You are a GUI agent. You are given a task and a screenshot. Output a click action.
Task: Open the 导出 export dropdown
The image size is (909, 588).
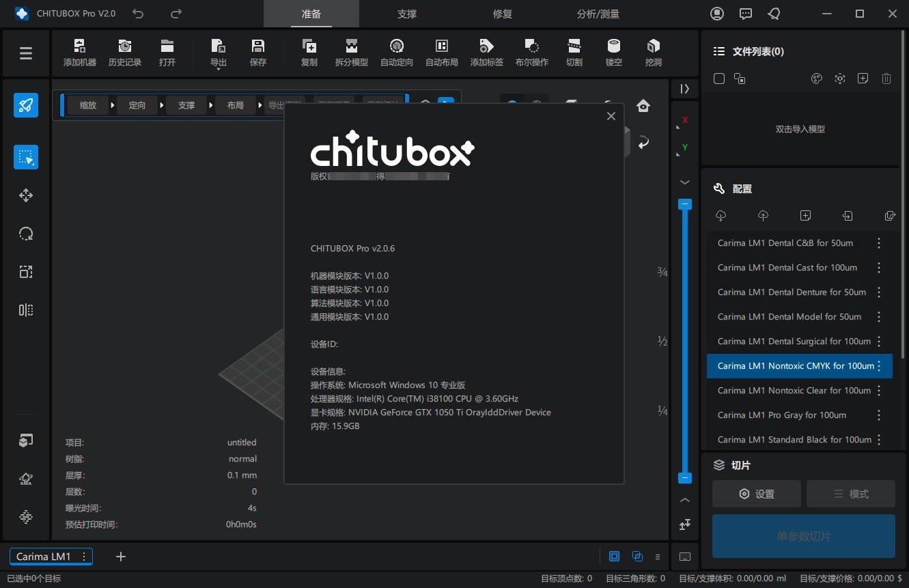[x=219, y=53]
